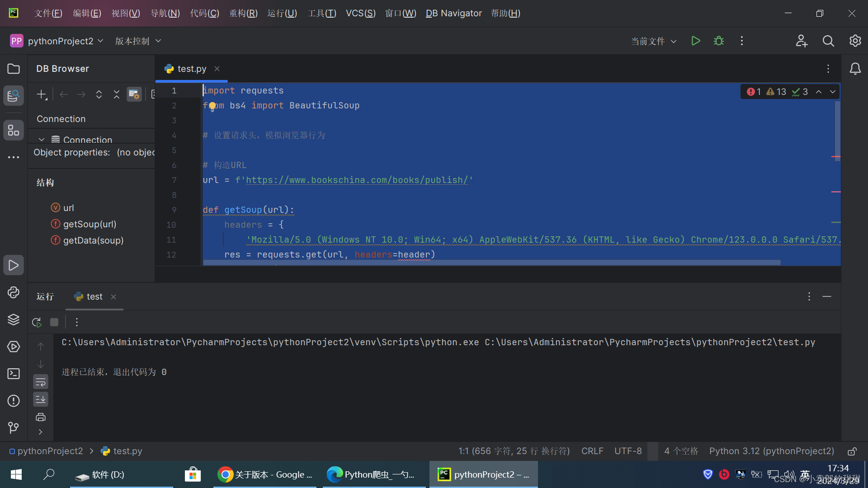Image resolution: width=868 pixels, height=488 pixels.
Task: Open Git version control tool window
Action: click(x=14, y=427)
